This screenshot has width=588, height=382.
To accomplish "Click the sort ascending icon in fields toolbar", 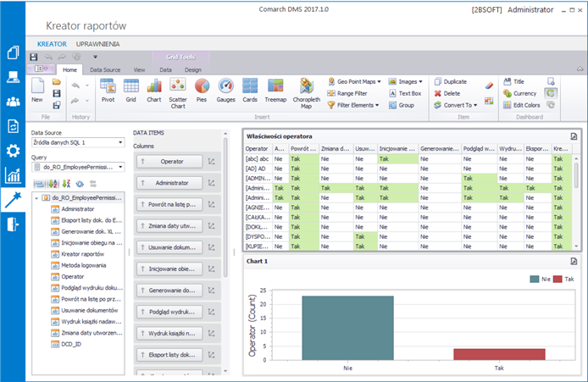I will coord(53,184).
